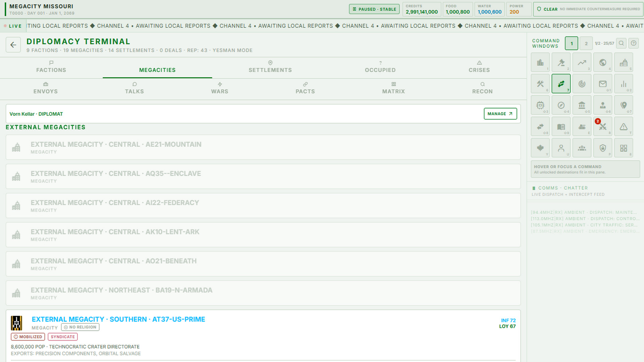Open the open book command window
This screenshot has height=362, width=644.
(x=561, y=127)
